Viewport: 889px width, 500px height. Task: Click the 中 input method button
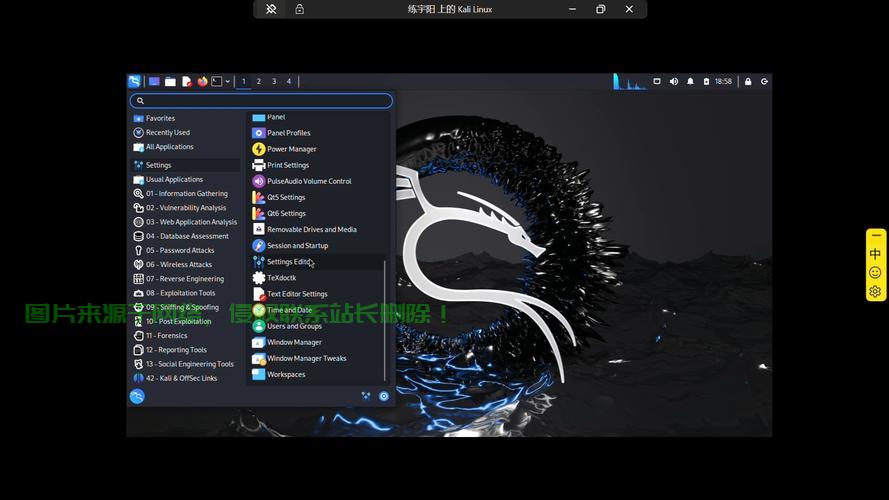875,253
